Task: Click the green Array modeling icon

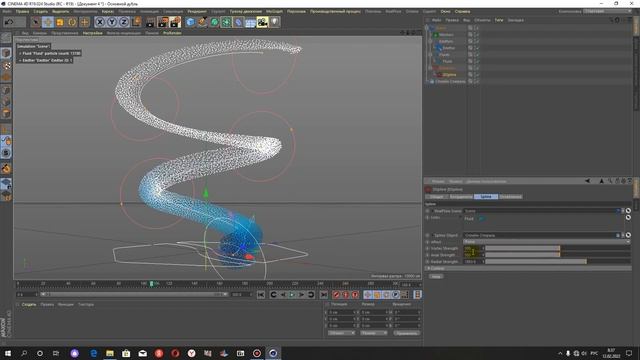Action: tap(226, 22)
